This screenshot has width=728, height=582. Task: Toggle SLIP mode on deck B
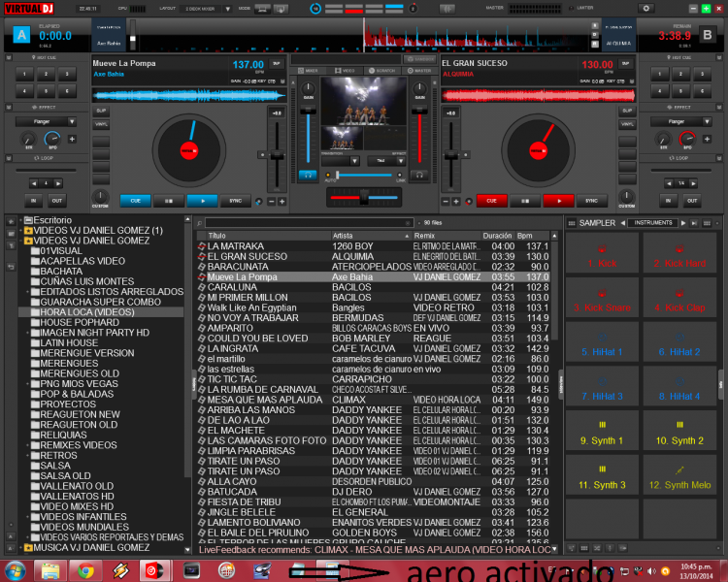(627, 111)
